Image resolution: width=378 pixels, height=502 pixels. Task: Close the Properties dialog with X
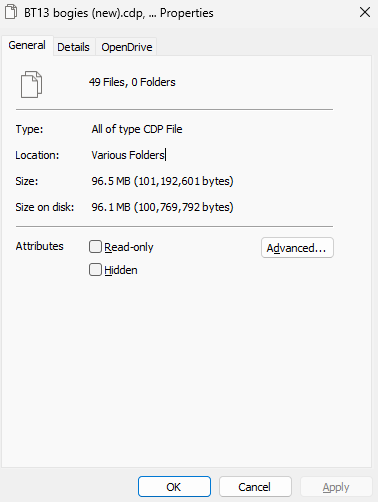pos(365,12)
